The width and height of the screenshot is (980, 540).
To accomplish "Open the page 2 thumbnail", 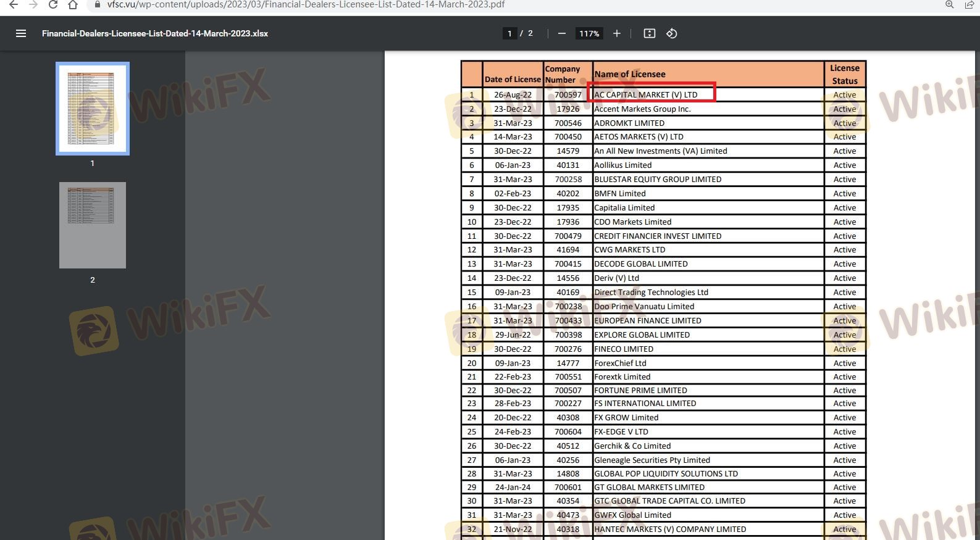I will pos(93,225).
